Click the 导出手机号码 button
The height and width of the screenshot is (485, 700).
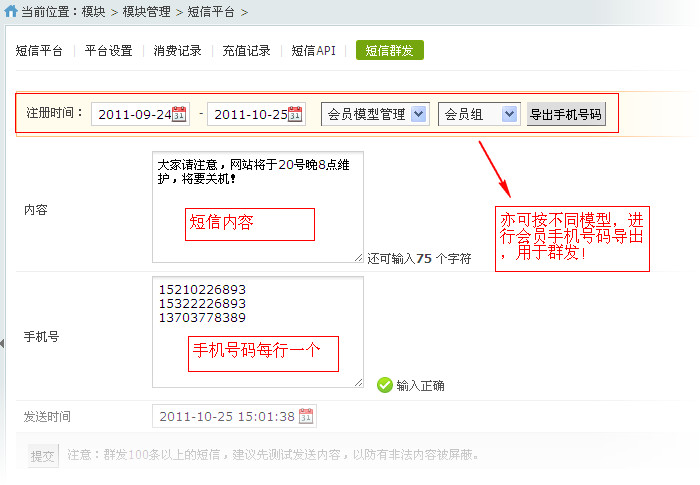(x=565, y=114)
